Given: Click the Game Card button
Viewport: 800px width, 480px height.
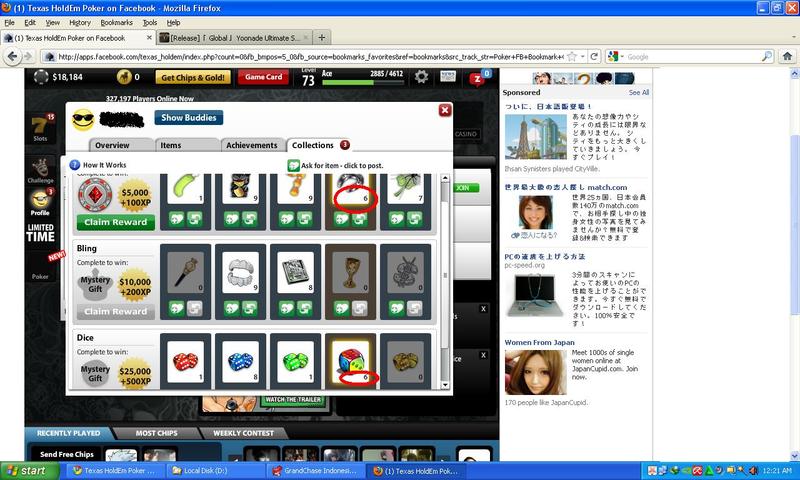Looking at the screenshot, I should click(263, 77).
